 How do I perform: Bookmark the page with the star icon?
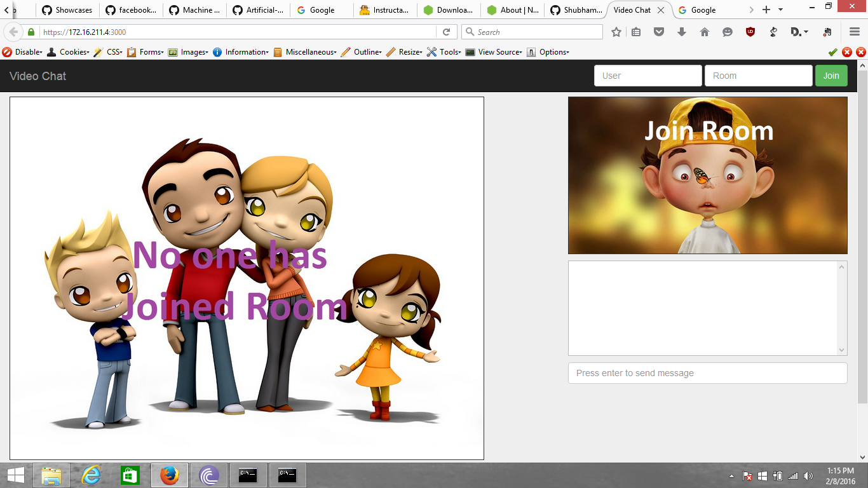[616, 32]
